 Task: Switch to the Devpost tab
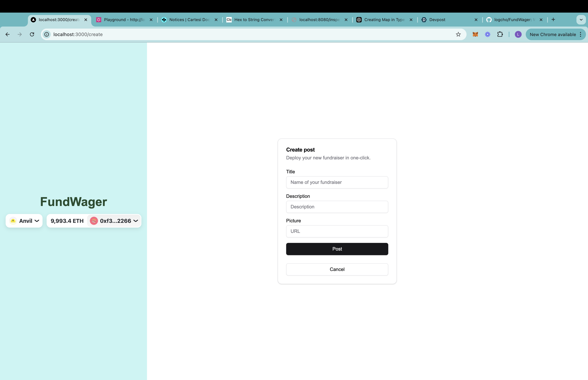[437, 20]
